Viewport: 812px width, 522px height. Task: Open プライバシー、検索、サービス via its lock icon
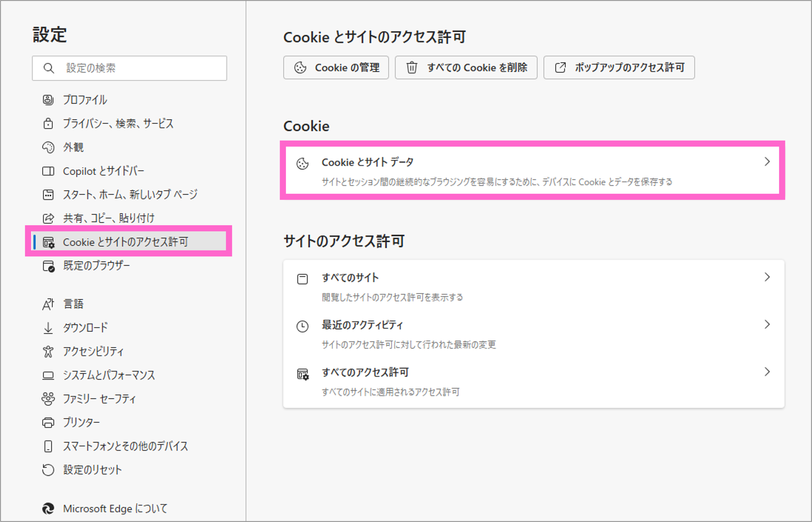tap(49, 124)
